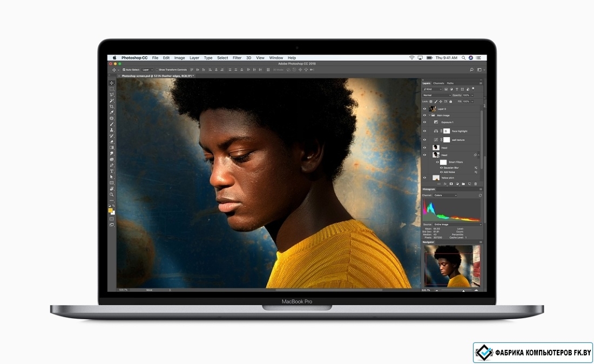Select the Rectangular Marquee tool

(x=112, y=89)
